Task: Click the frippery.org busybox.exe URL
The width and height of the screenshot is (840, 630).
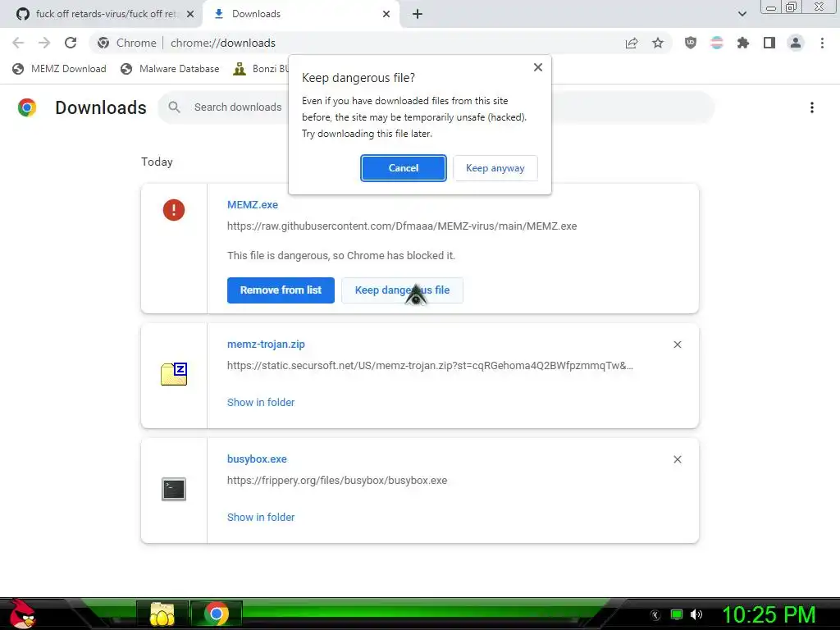Action: pos(337,481)
